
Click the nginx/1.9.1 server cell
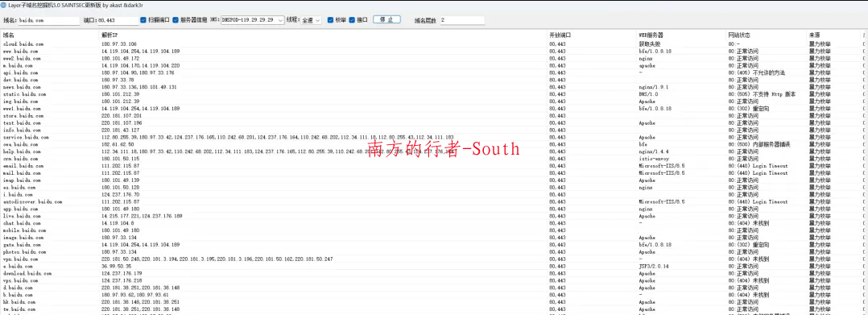pos(654,87)
